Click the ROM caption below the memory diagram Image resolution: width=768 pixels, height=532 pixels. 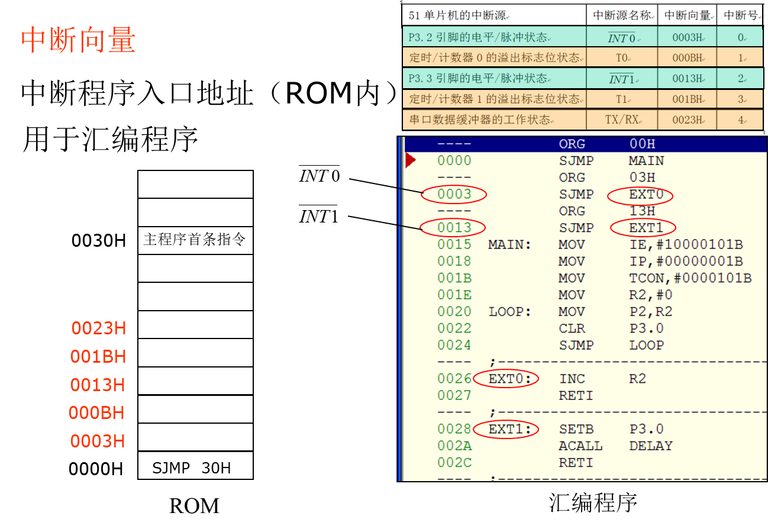tap(194, 506)
